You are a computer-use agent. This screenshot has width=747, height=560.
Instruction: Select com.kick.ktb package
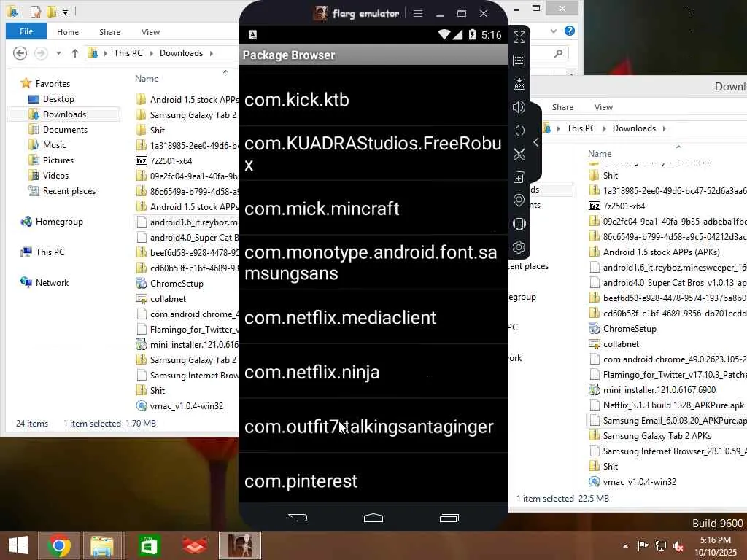point(373,99)
